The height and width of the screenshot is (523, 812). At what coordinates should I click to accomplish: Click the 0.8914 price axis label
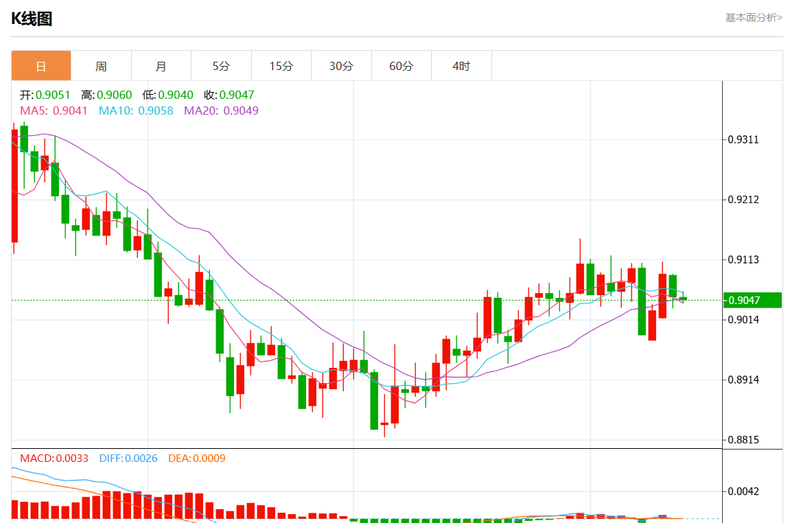point(743,380)
